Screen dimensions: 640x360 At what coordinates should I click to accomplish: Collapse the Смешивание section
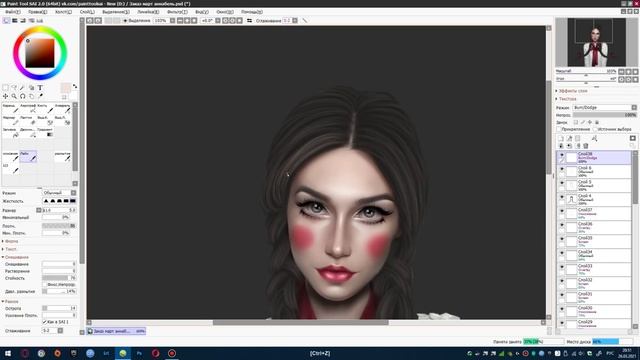pos(15,257)
